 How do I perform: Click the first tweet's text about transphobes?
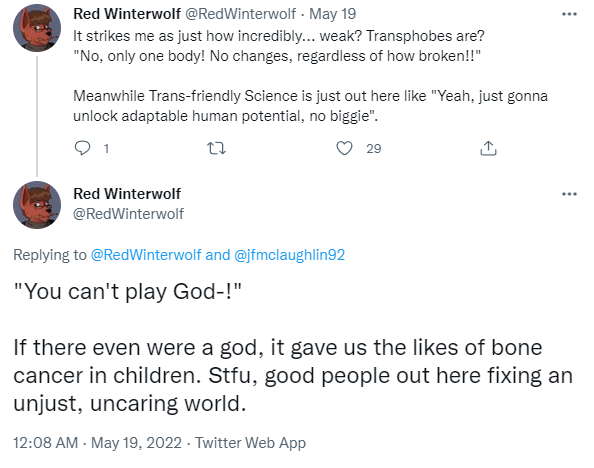310,76
